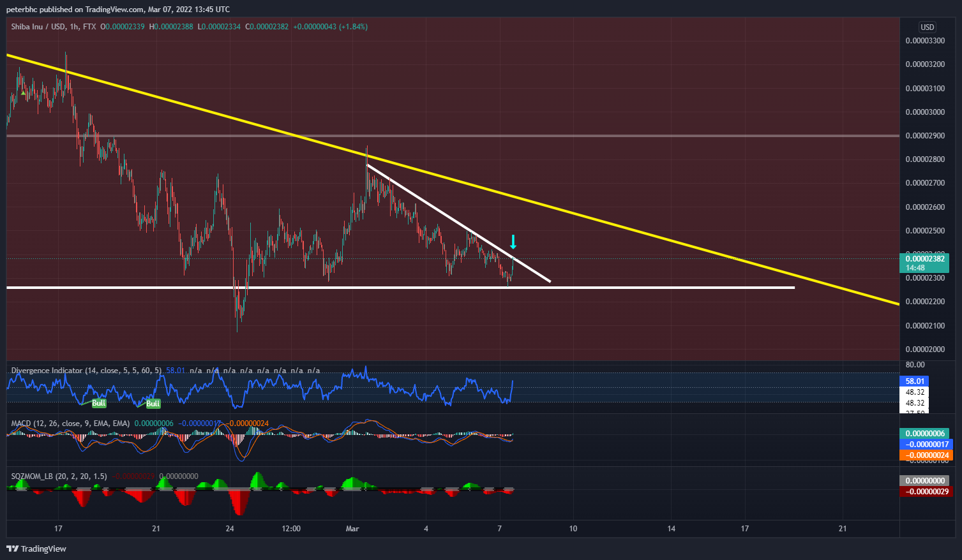
Task: Click the TradingView logo at bottom left
Action: point(36,549)
